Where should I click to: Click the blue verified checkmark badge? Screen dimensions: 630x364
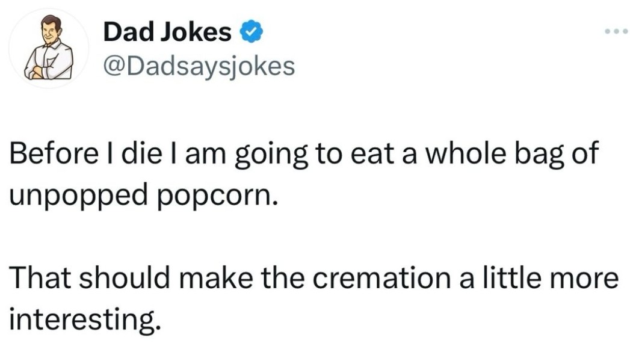click(x=251, y=32)
